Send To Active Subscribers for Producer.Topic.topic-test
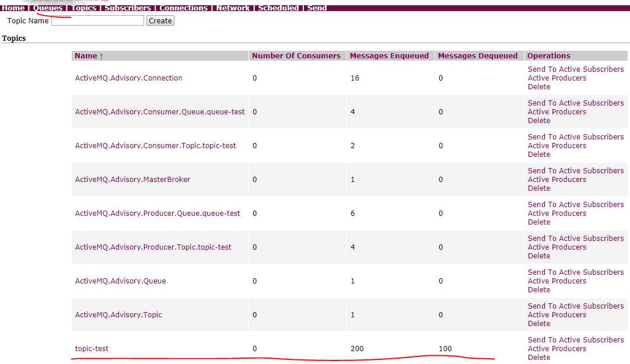630x364 pixels. pos(576,238)
